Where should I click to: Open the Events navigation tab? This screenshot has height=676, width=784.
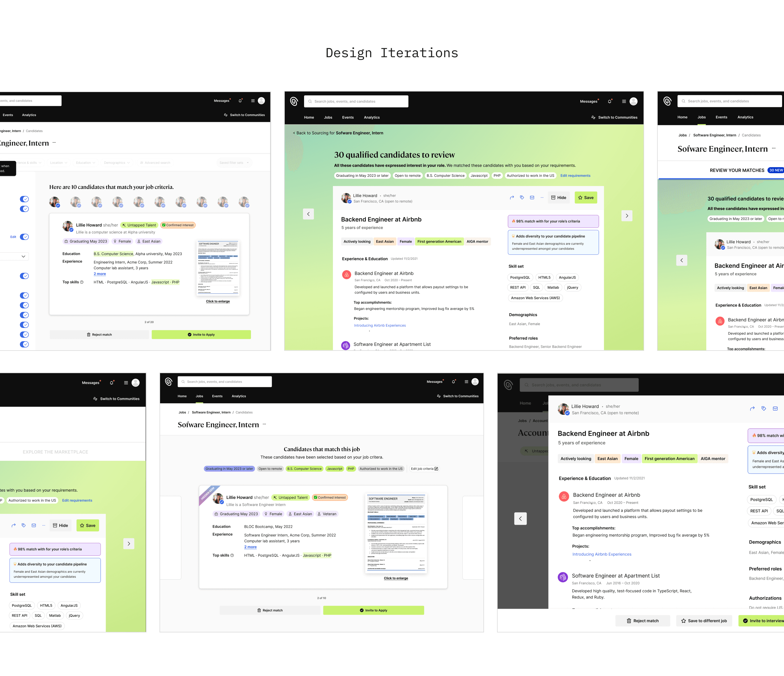pyautogui.click(x=348, y=117)
